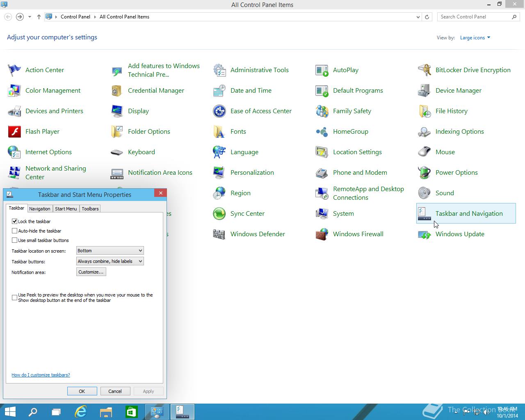The height and width of the screenshot is (420, 525).
Task: Refresh the Control Panel address bar
Action: pyautogui.click(x=427, y=17)
